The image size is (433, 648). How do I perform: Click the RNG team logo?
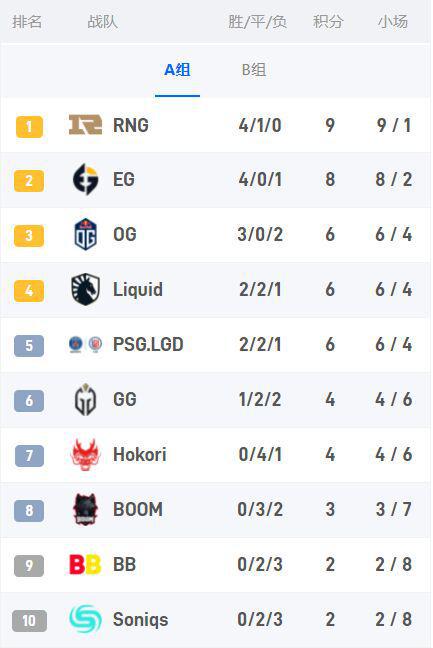click(x=85, y=125)
